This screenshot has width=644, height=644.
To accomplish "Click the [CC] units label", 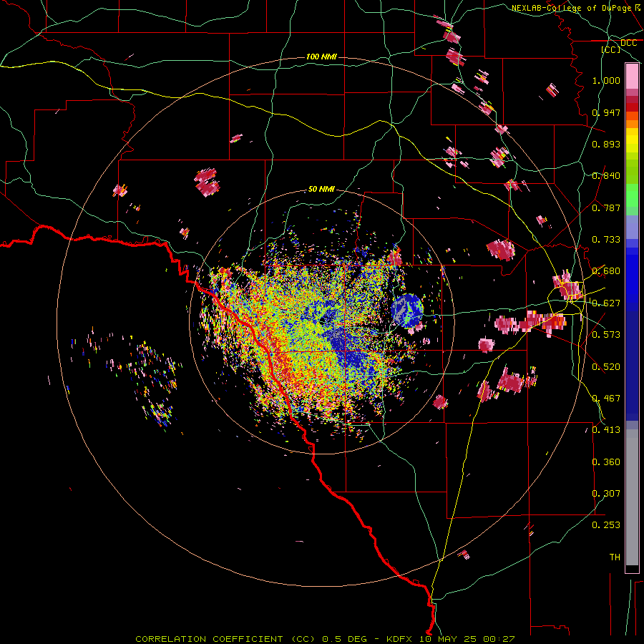I will 611,49.
